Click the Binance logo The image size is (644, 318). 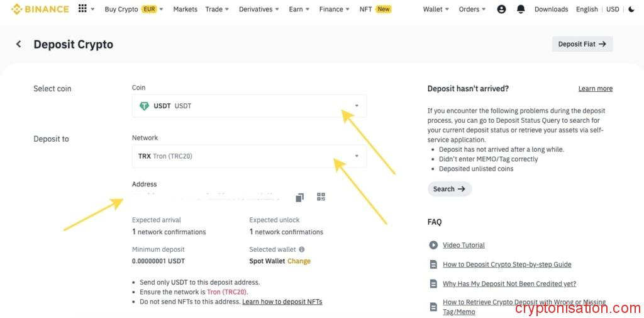[x=40, y=9]
